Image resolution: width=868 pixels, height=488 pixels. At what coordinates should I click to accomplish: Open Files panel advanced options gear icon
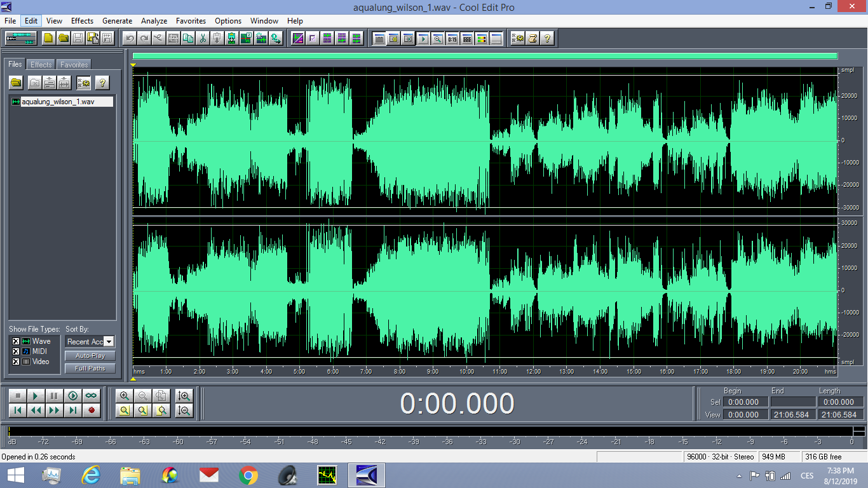coord(84,83)
